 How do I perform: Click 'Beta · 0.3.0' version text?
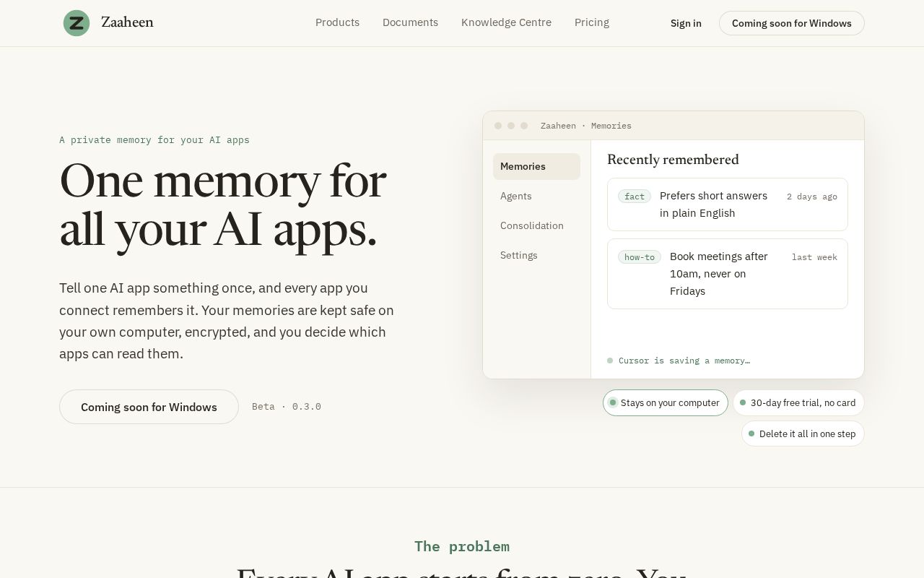[x=287, y=407]
